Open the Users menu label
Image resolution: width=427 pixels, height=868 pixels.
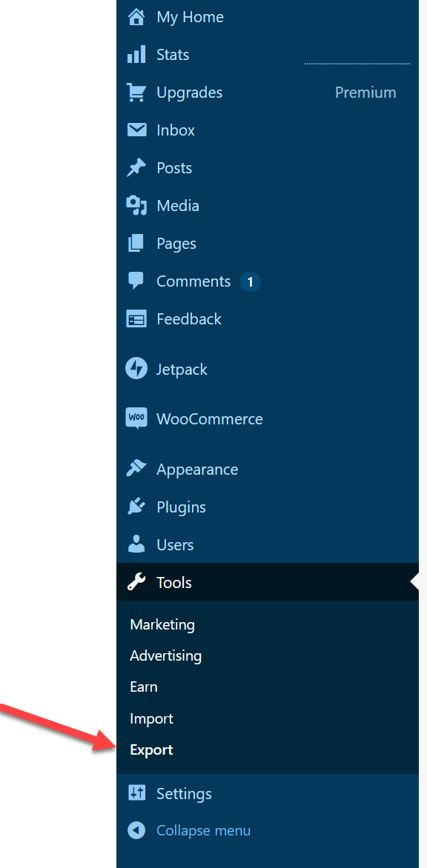[x=175, y=545]
